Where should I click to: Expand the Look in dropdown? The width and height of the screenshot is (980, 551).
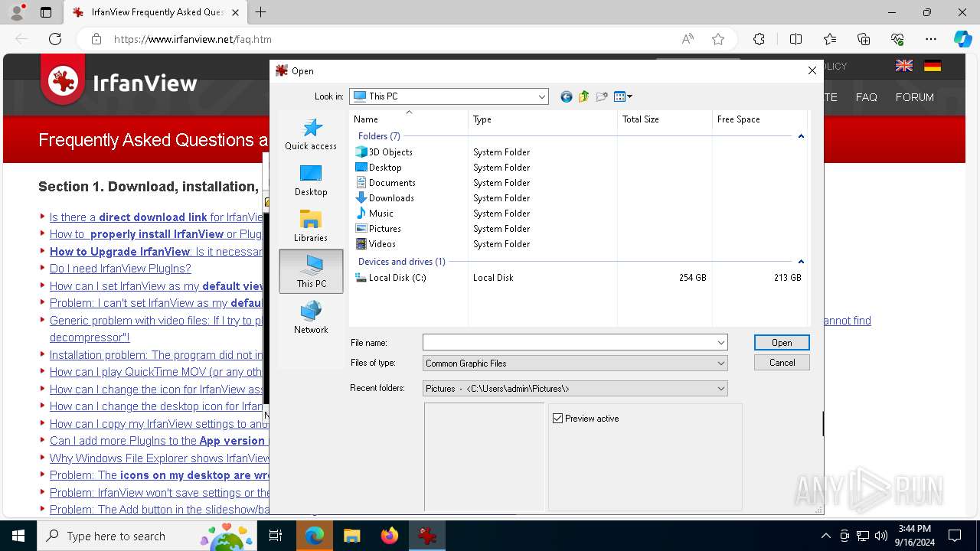pos(541,96)
